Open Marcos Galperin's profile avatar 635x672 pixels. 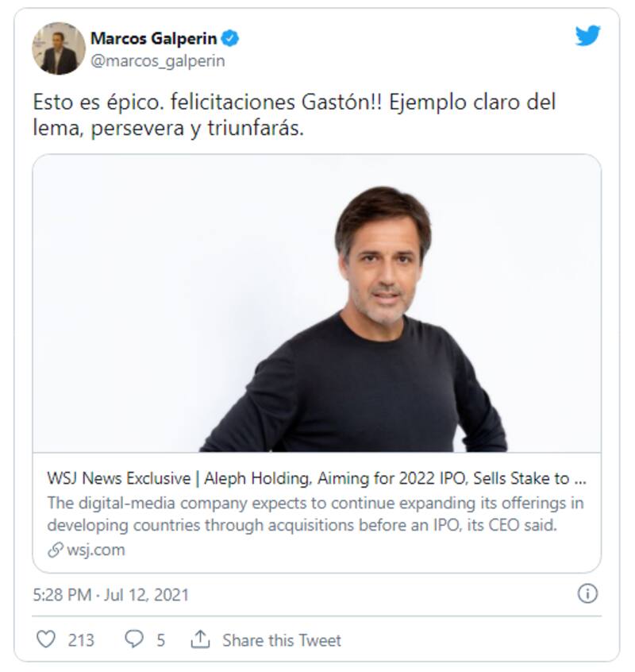click(x=59, y=48)
